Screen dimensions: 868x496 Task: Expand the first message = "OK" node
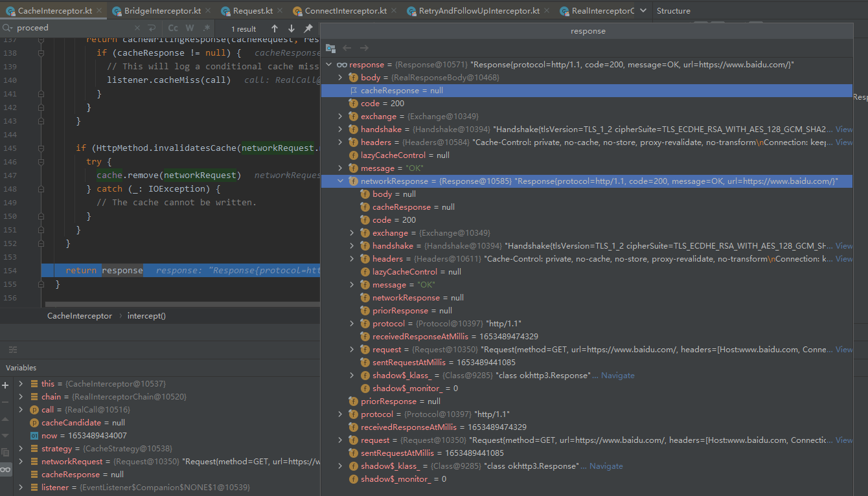pos(341,168)
